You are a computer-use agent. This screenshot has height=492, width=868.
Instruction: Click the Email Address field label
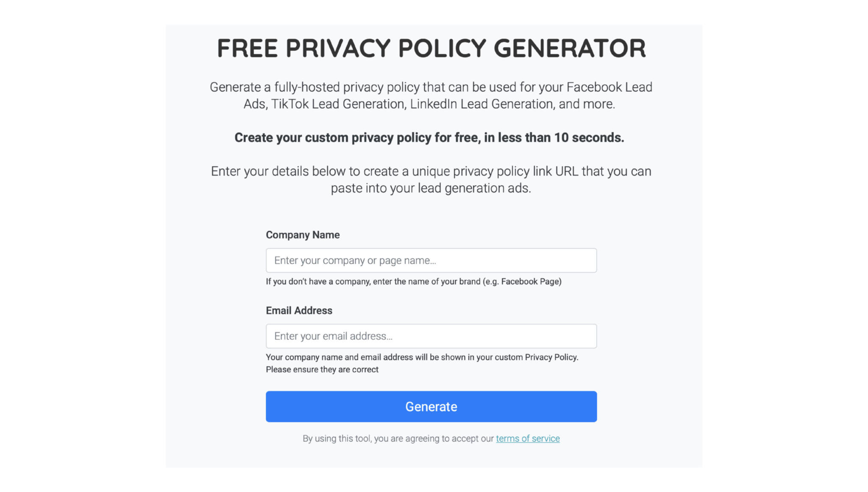(x=299, y=310)
